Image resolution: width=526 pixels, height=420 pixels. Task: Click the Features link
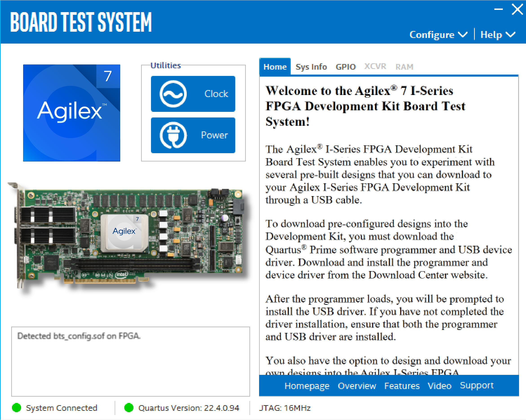pyautogui.click(x=402, y=386)
